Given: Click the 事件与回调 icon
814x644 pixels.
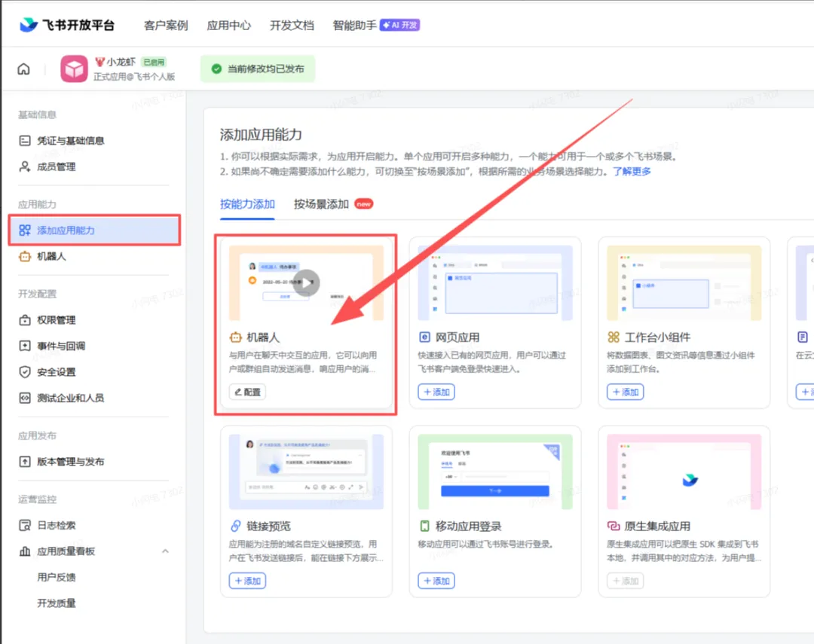Looking at the screenshot, I should tap(24, 346).
